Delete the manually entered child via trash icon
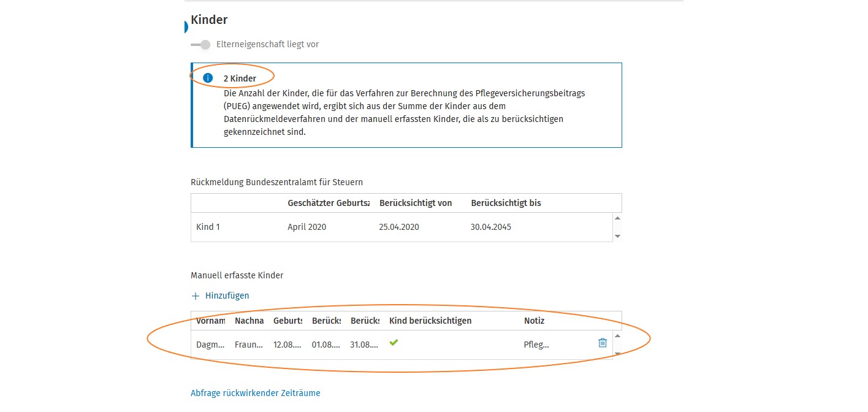868x412 pixels. (602, 343)
